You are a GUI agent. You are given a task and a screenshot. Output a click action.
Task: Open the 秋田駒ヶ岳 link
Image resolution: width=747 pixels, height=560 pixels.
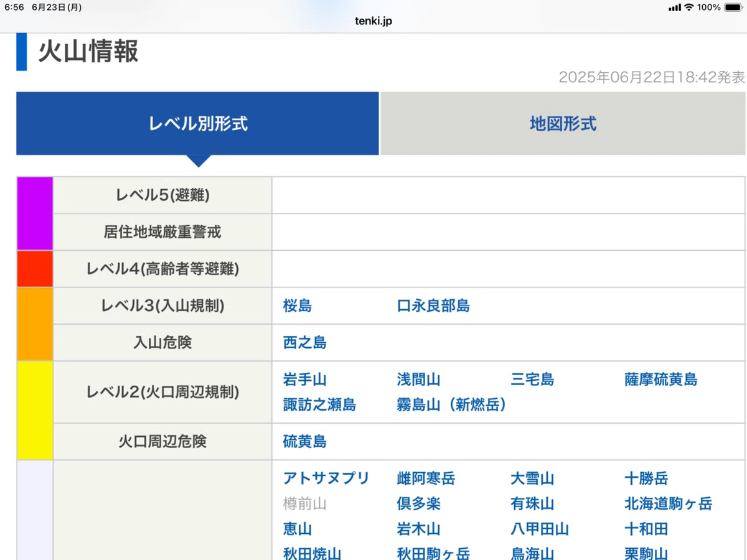tap(434, 553)
